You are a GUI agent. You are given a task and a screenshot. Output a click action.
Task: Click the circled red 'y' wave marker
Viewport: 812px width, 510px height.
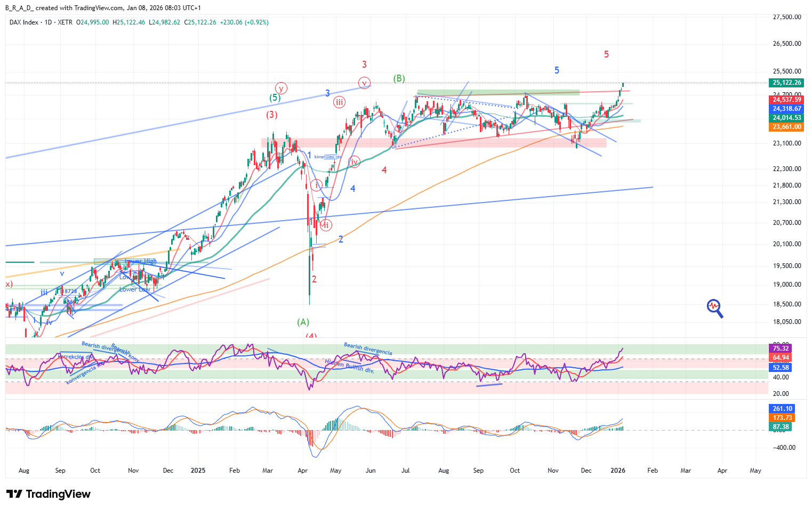tap(281, 88)
